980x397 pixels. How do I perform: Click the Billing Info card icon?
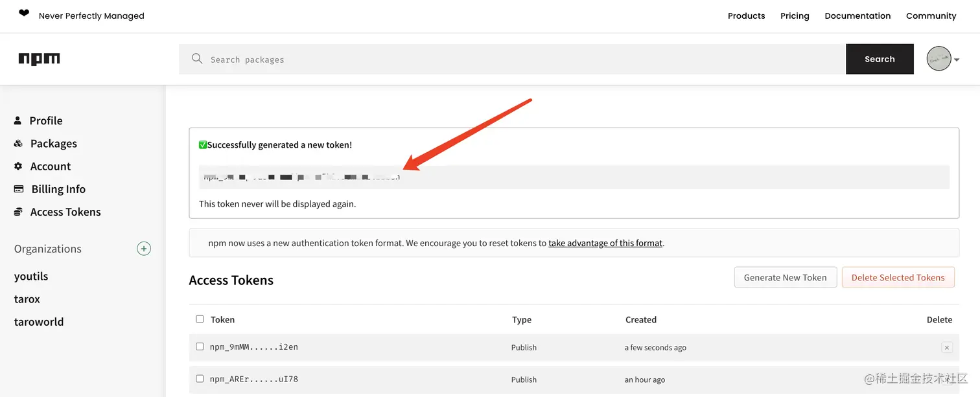(x=19, y=189)
